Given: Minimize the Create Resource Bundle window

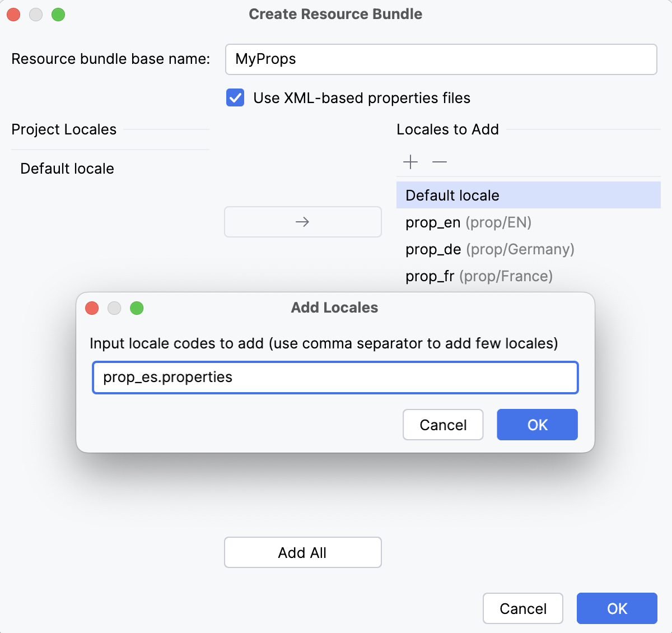Looking at the screenshot, I should pyautogui.click(x=36, y=15).
